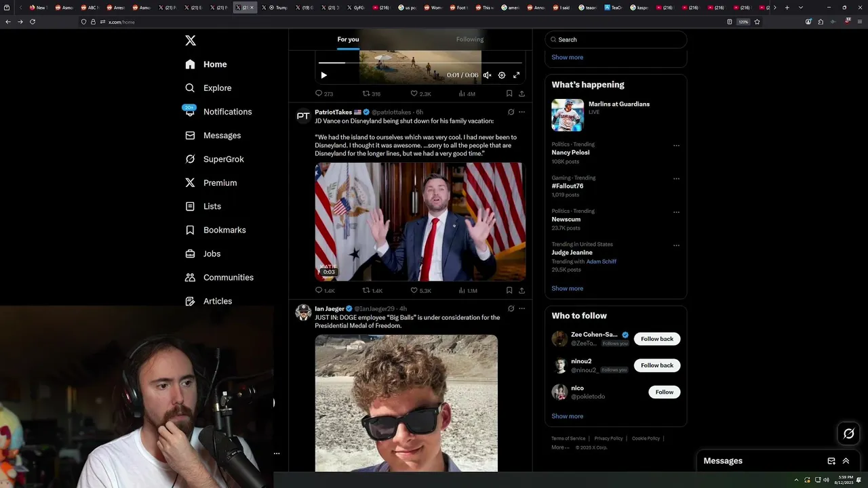The width and height of the screenshot is (868, 488).
Task: Open the top video's settings gear
Action: pyautogui.click(x=502, y=75)
